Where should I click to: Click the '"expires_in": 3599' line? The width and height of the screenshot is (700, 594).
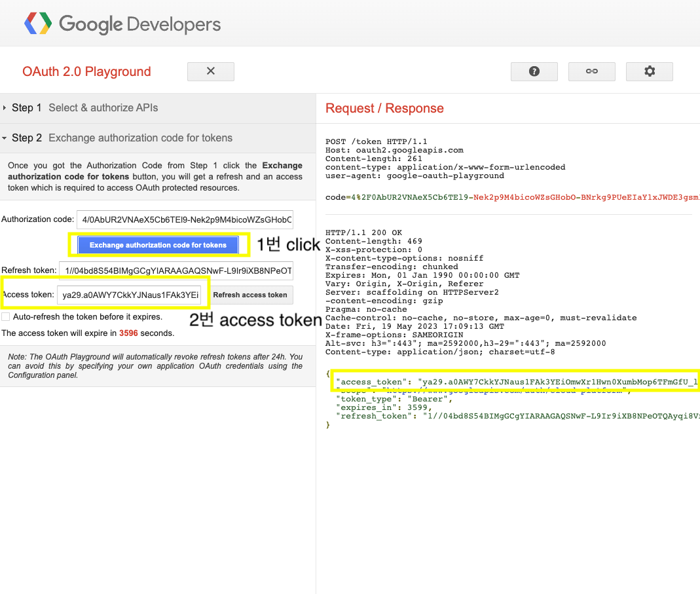click(384, 408)
